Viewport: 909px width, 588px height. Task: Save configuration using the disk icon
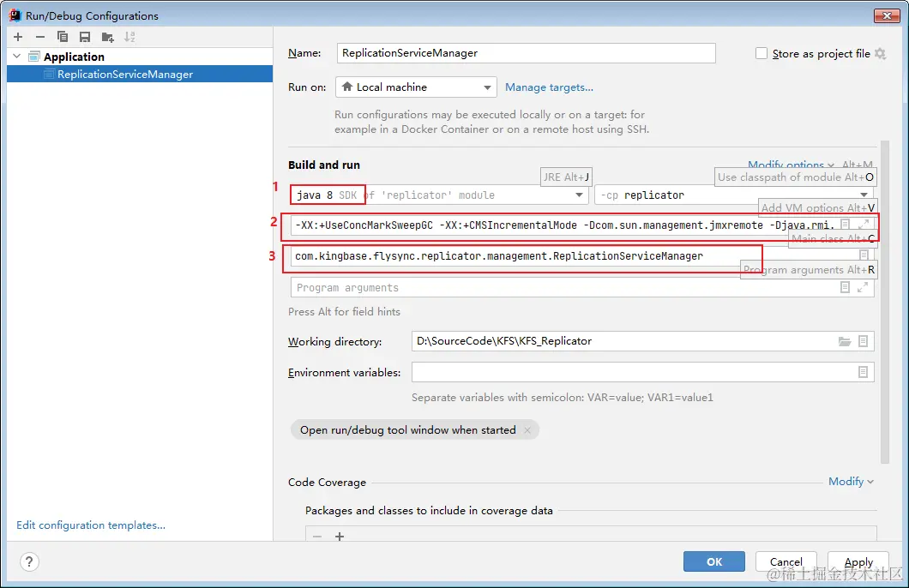[x=85, y=37]
